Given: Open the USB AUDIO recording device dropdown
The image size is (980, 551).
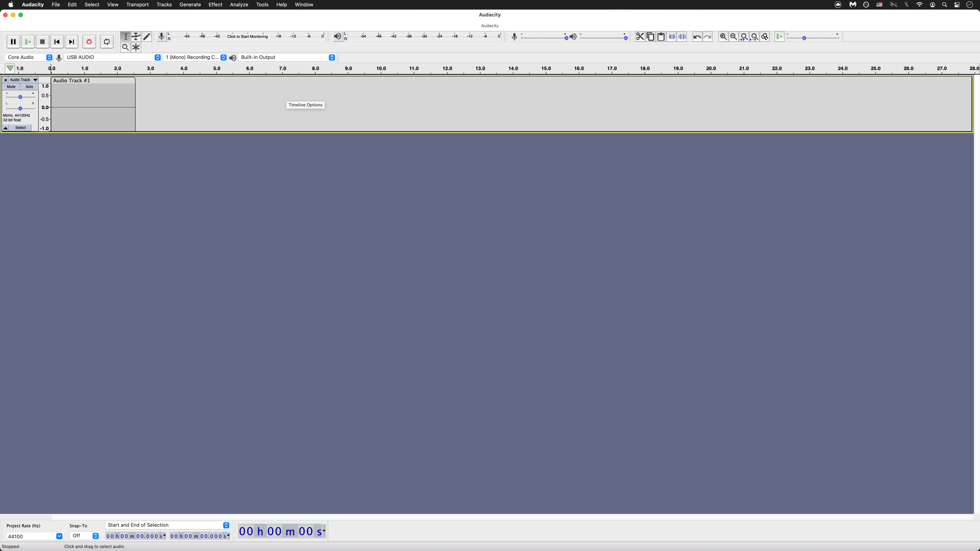Looking at the screenshot, I should (x=113, y=57).
